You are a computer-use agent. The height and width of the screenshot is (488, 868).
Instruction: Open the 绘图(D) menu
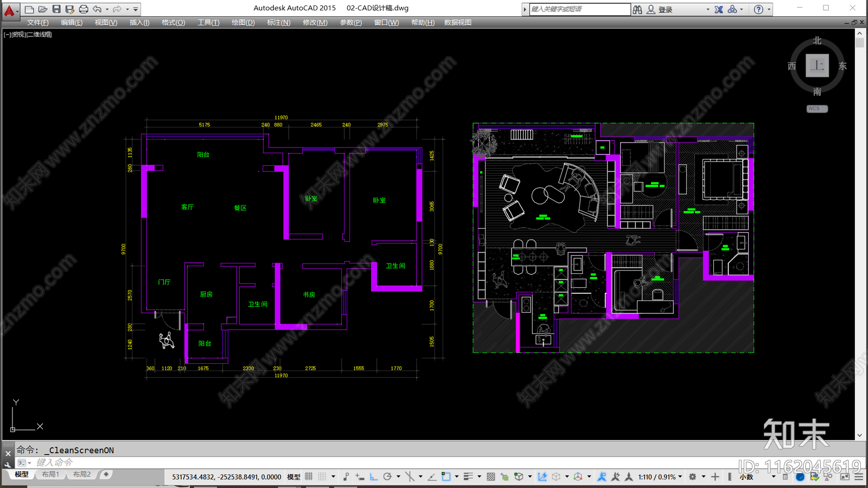coord(243,22)
